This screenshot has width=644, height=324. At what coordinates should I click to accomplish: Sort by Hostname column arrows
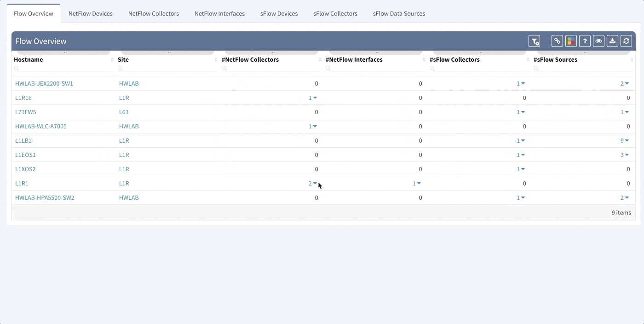(x=112, y=60)
